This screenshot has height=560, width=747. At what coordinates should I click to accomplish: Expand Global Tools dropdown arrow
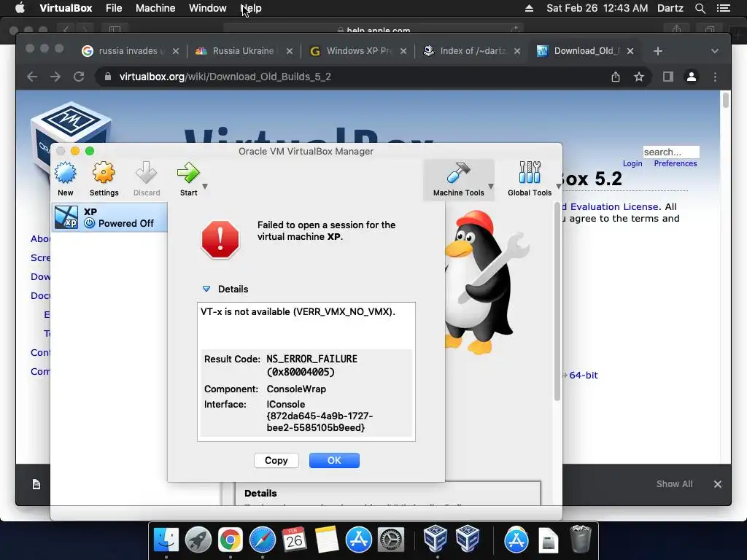558,187
